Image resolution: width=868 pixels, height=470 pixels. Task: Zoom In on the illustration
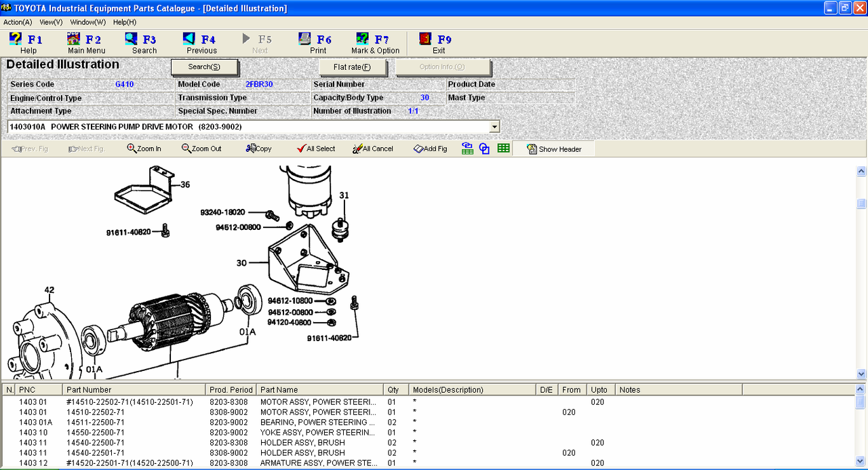click(x=144, y=149)
